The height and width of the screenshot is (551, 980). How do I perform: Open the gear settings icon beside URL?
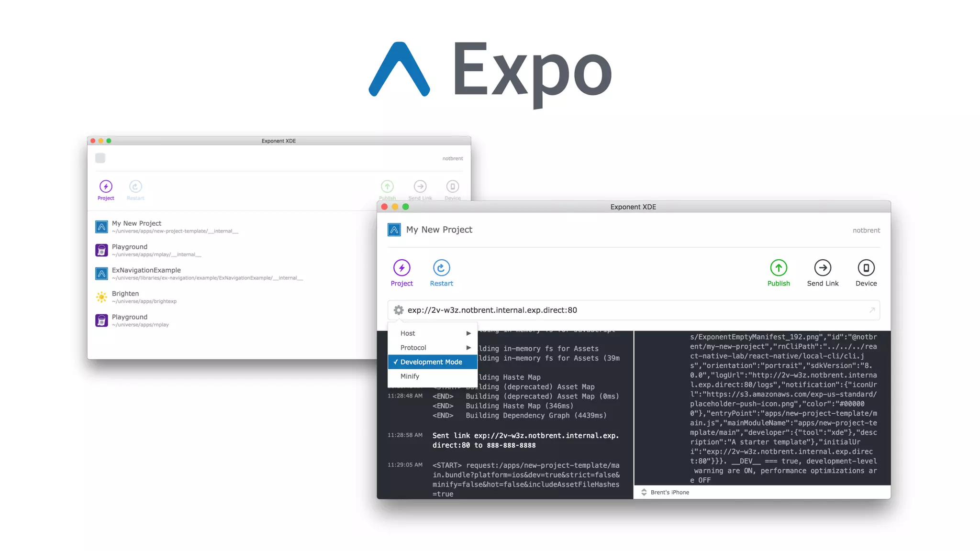[x=399, y=310]
